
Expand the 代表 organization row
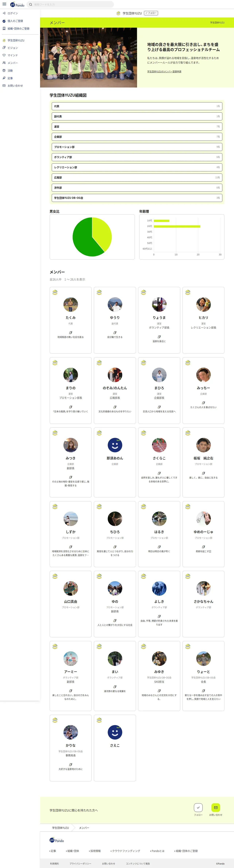point(137,106)
